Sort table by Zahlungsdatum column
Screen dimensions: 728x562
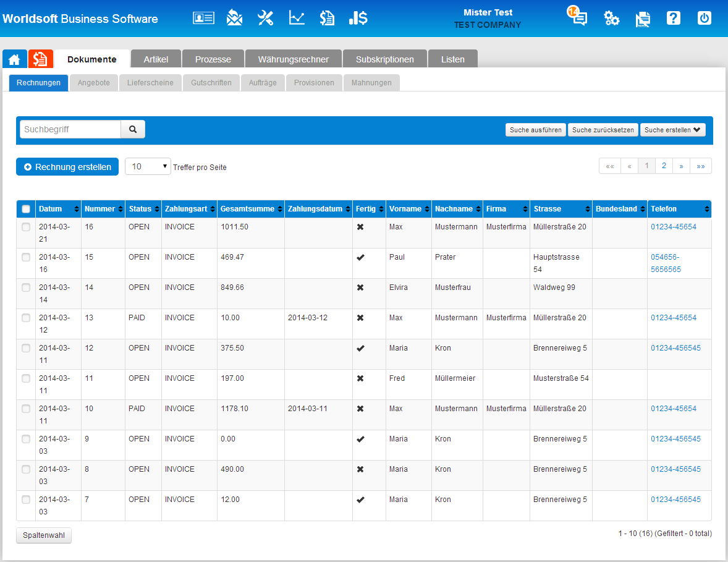tap(318, 209)
